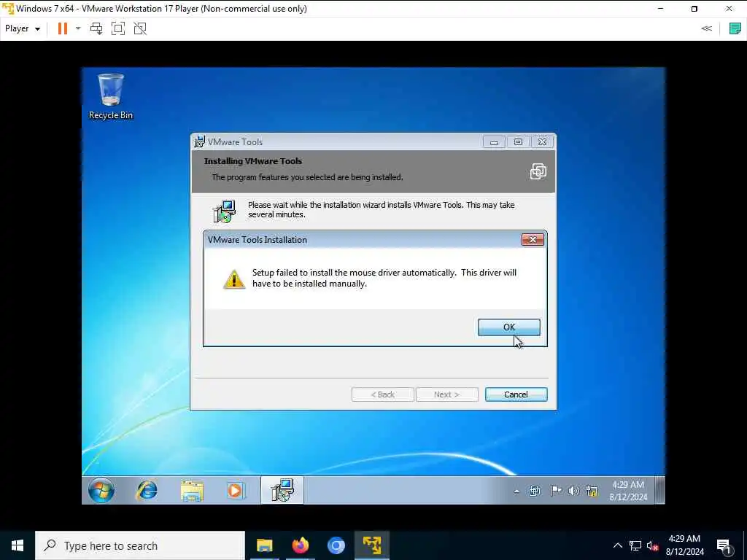Open the host Windows 10 Start button

[18, 545]
